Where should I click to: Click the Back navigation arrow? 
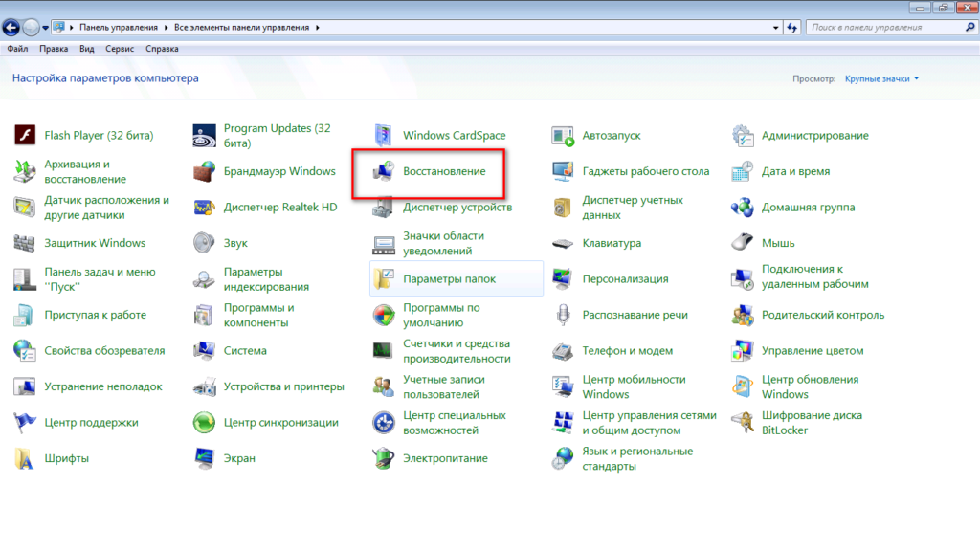coord(11,28)
